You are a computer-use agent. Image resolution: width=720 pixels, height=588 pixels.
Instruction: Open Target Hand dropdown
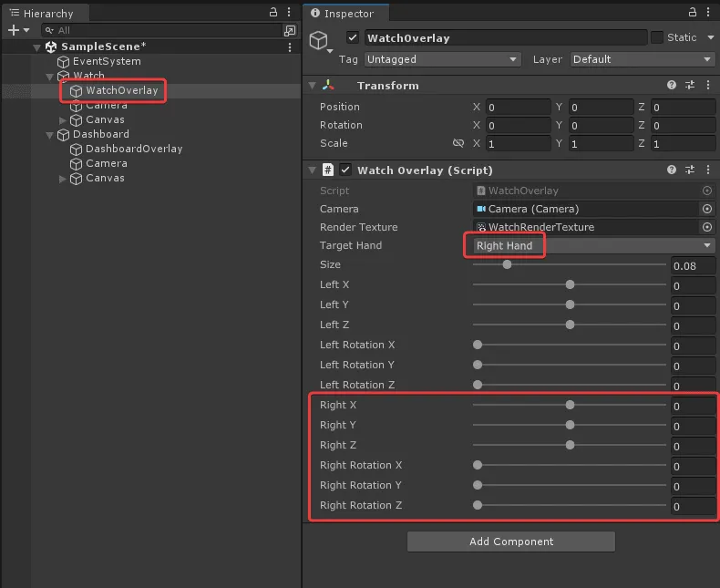click(593, 246)
